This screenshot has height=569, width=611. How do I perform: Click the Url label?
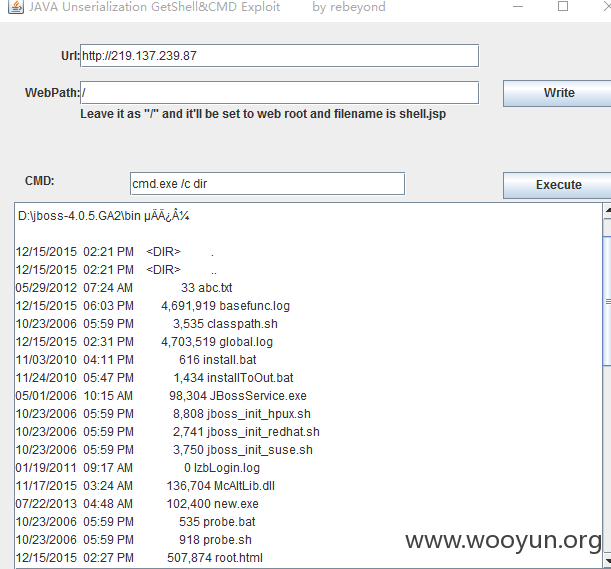coord(70,56)
